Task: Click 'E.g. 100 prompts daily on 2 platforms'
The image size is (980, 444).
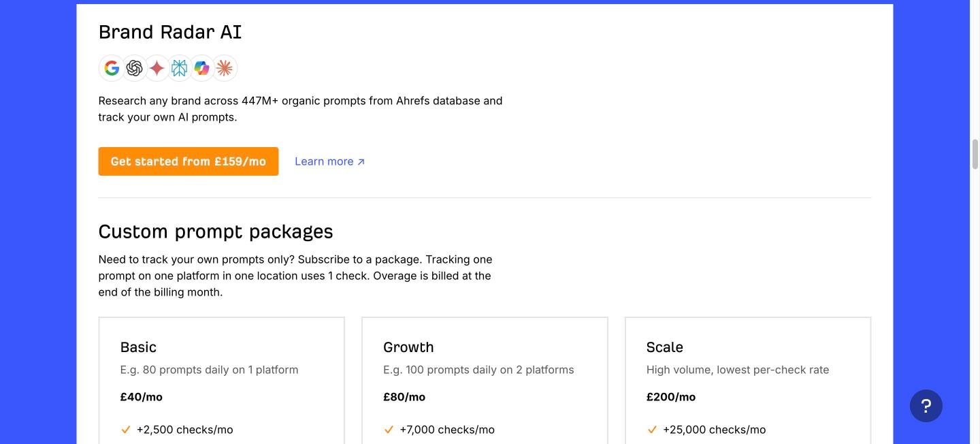Action: [x=478, y=370]
